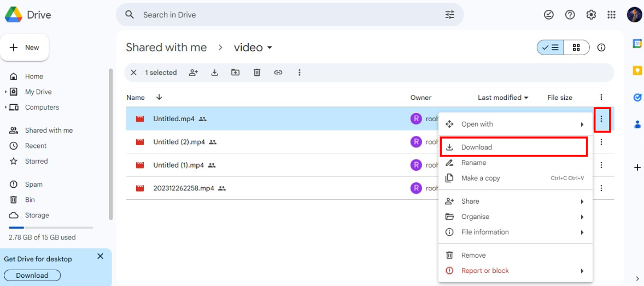
Task: Click the Shared with me breadcrumb link
Action: (x=166, y=47)
